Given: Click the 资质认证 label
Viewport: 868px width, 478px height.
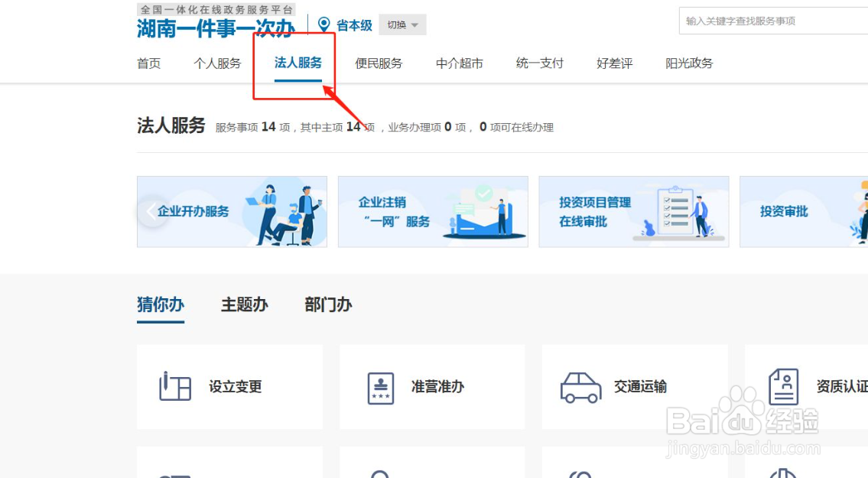Looking at the screenshot, I should pos(842,387).
